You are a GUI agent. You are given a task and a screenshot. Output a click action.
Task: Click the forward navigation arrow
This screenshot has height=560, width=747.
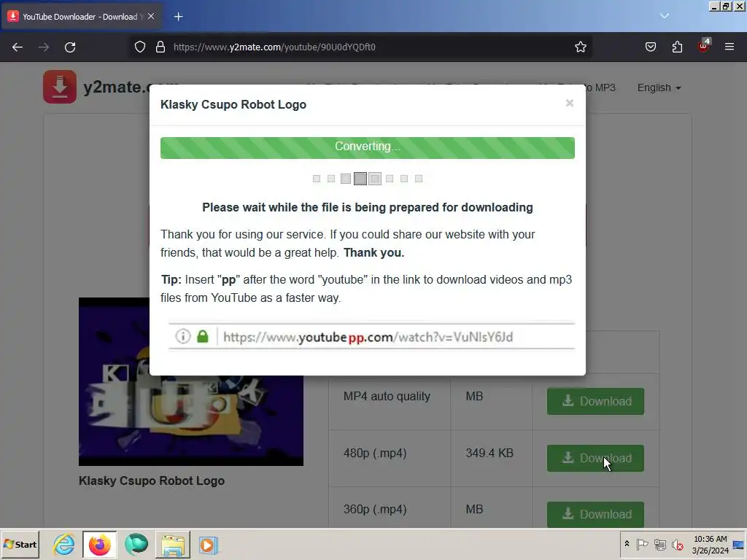coord(44,47)
